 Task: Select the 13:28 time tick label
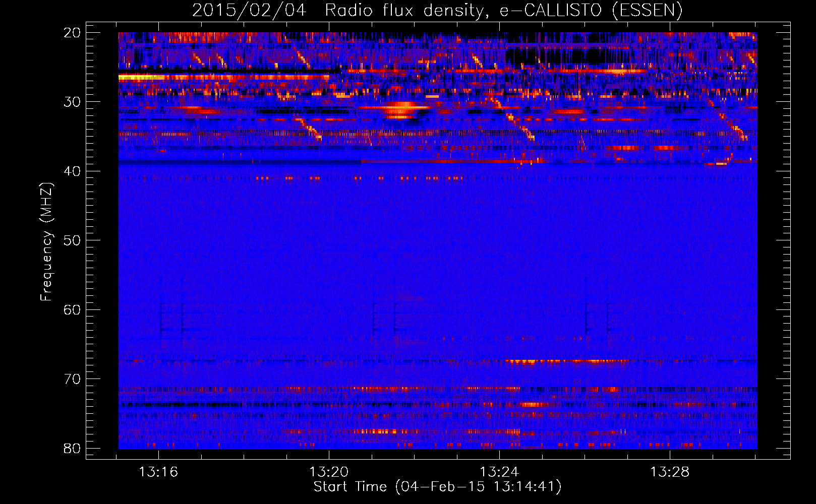click(670, 472)
